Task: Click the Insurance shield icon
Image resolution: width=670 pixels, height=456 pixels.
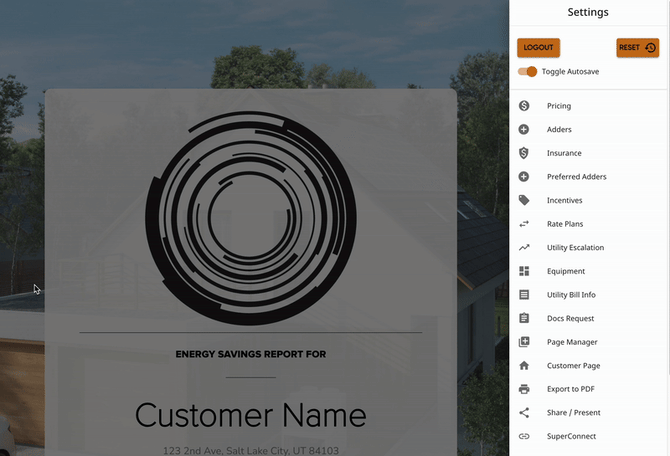Action: [x=524, y=153]
